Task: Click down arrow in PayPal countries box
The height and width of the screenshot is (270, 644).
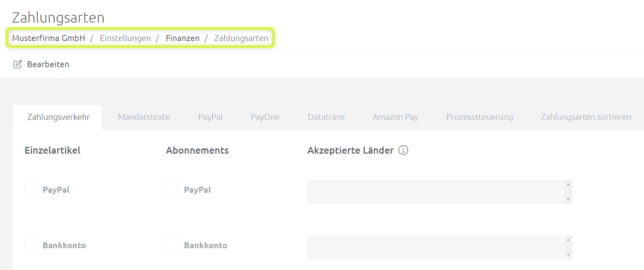Action: point(568,199)
